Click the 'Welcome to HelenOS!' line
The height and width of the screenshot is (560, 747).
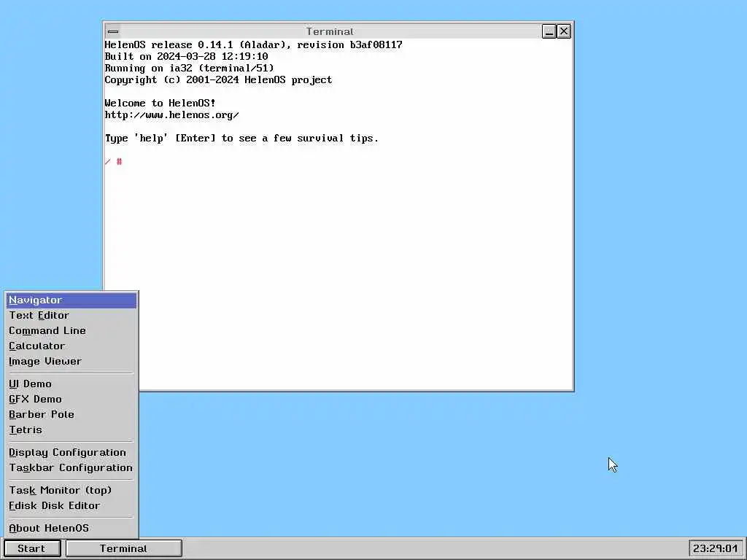[x=160, y=103]
